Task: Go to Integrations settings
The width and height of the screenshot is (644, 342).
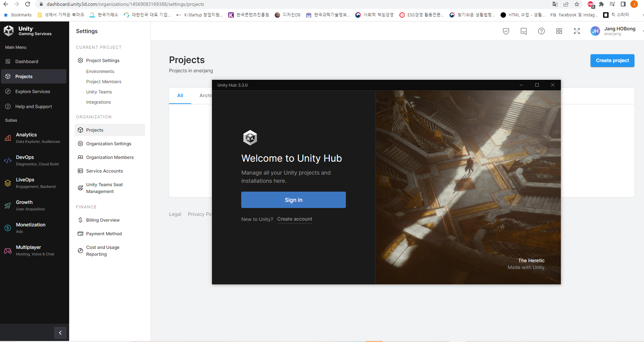Action: point(98,102)
